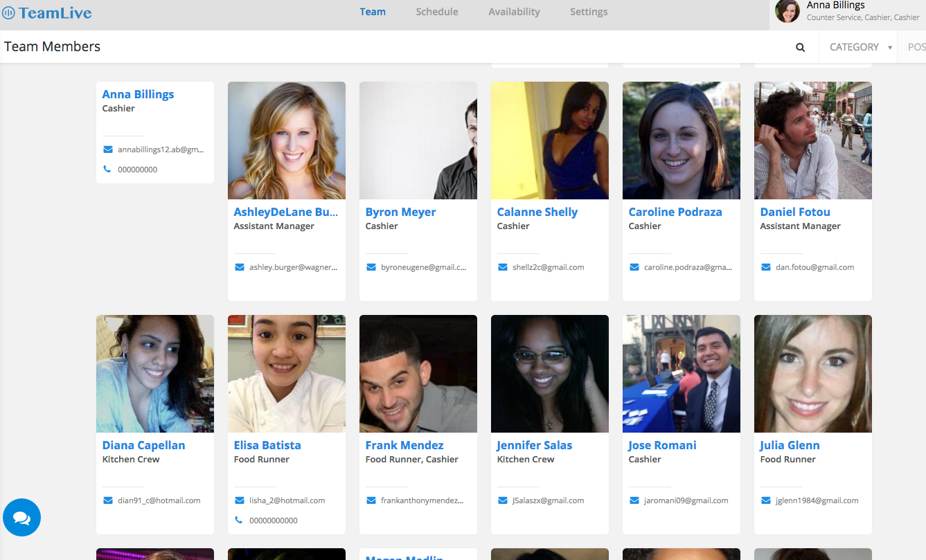This screenshot has width=926, height=560.
Task: Click jglenn1984@gmail.com email text
Action: pyautogui.click(x=817, y=500)
